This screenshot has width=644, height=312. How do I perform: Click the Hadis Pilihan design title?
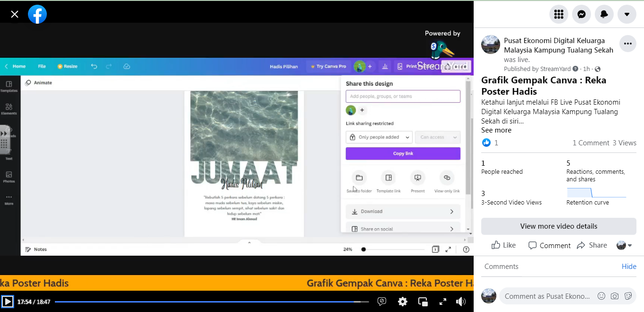[x=284, y=66]
